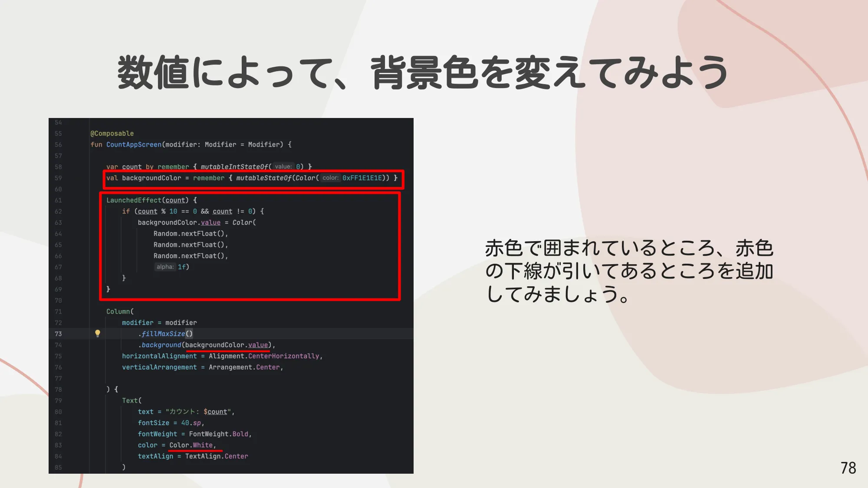The width and height of the screenshot is (868, 488).
Task: Click the 0xFF1E1E1E color value
Action: [x=363, y=178]
